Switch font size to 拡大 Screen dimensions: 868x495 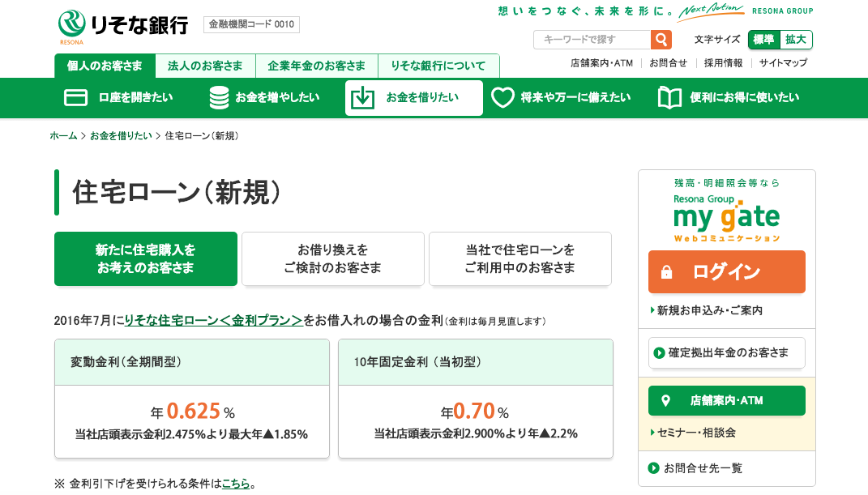tap(796, 40)
